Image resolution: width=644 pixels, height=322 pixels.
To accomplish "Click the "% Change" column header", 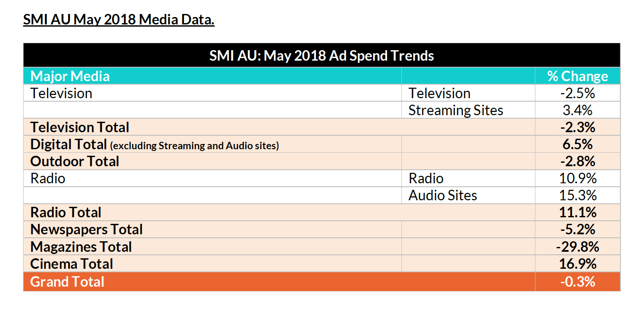I will (x=578, y=76).
